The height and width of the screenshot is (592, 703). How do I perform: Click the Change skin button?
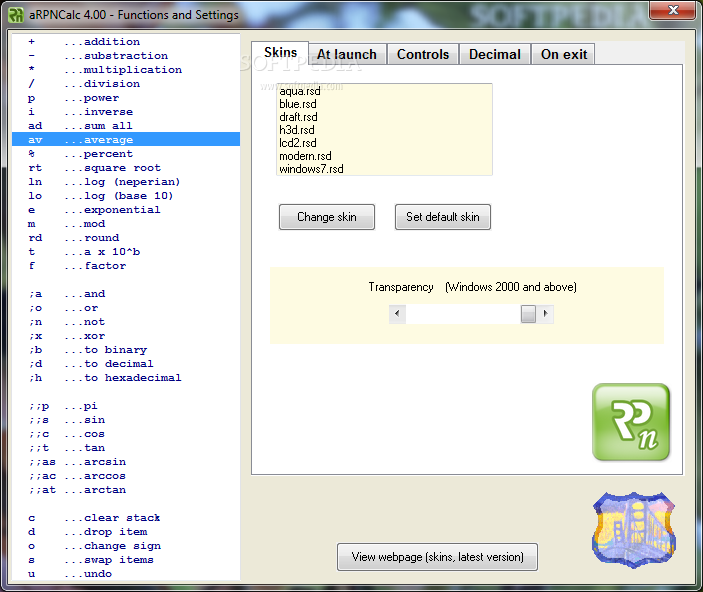point(327,217)
